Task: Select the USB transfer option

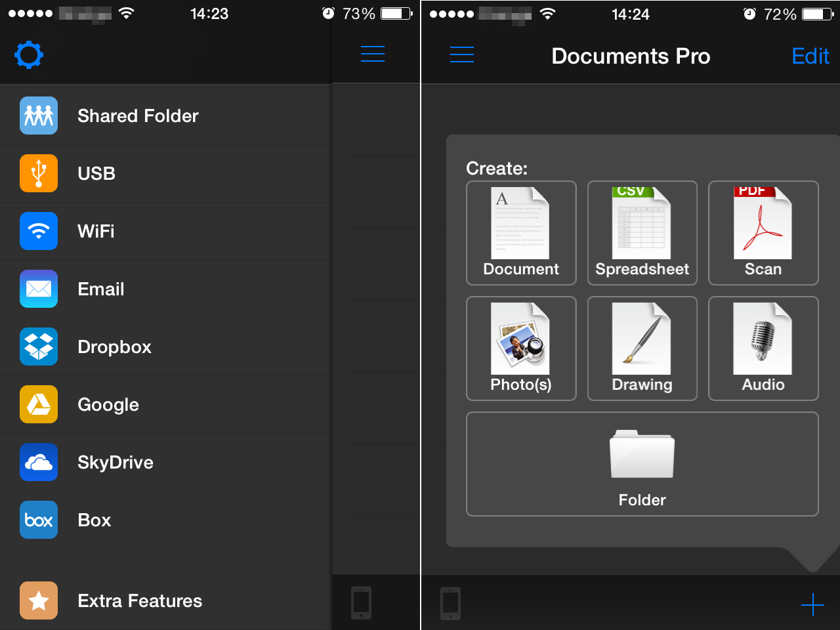Action: [x=165, y=173]
